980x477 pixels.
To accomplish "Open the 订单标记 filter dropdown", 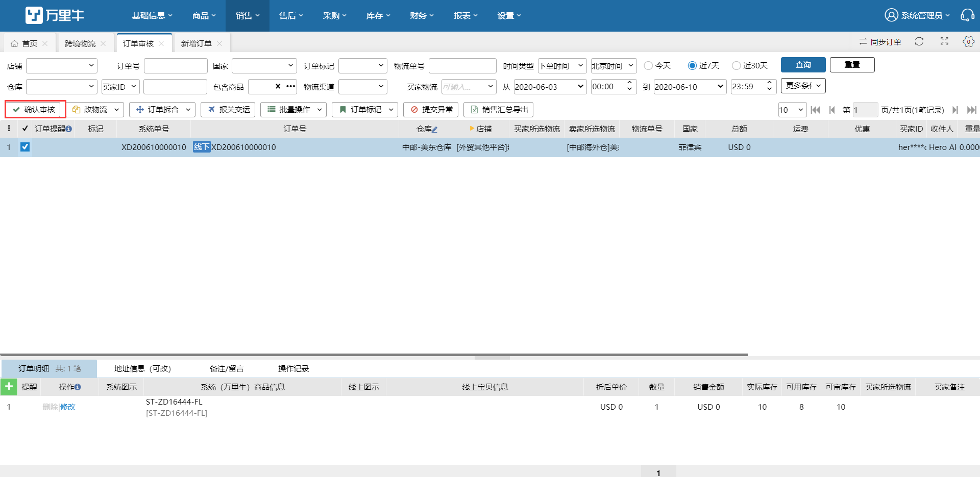I will [x=363, y=65].
